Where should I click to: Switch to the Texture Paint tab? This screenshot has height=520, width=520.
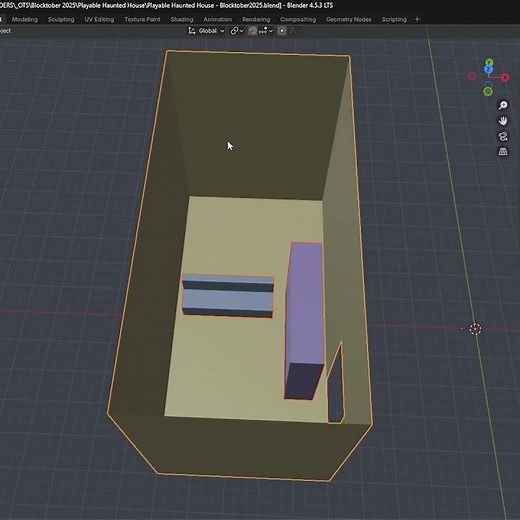[142, 19]
